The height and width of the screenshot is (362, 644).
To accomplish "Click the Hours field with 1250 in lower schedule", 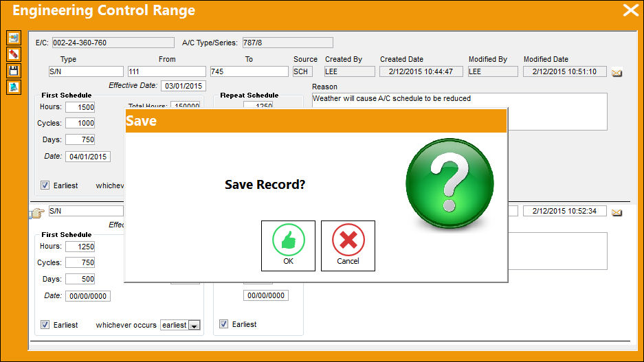I will [80, 247].
